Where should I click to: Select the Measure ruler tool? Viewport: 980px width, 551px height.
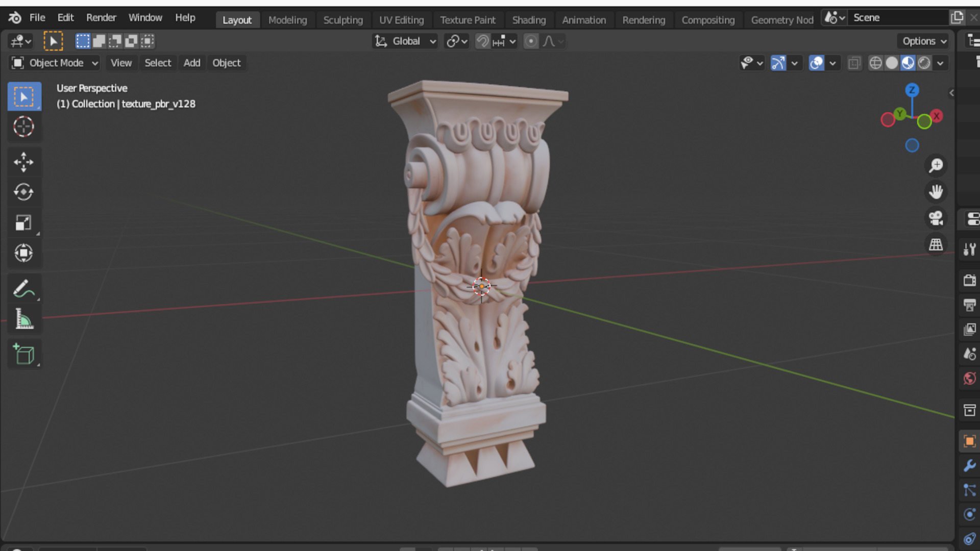click(x=24, y=319)
